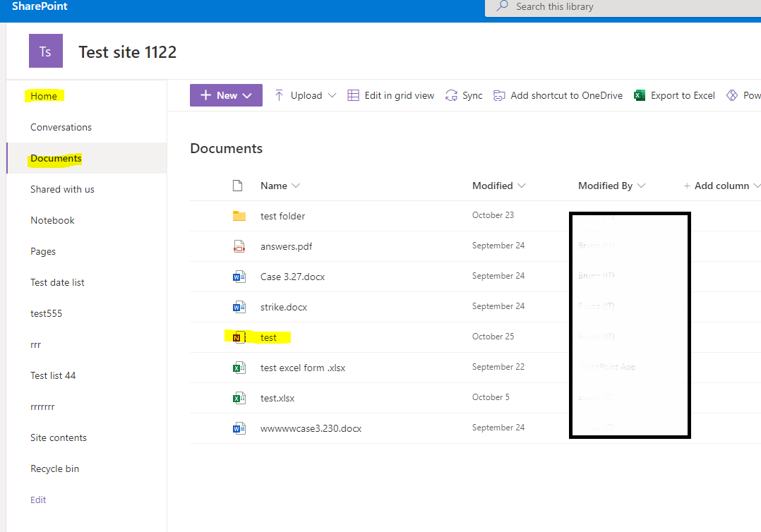Open Case 3.27.docx file name
The width and height of the screenshot is (761, 532).
tap(293, 277)
